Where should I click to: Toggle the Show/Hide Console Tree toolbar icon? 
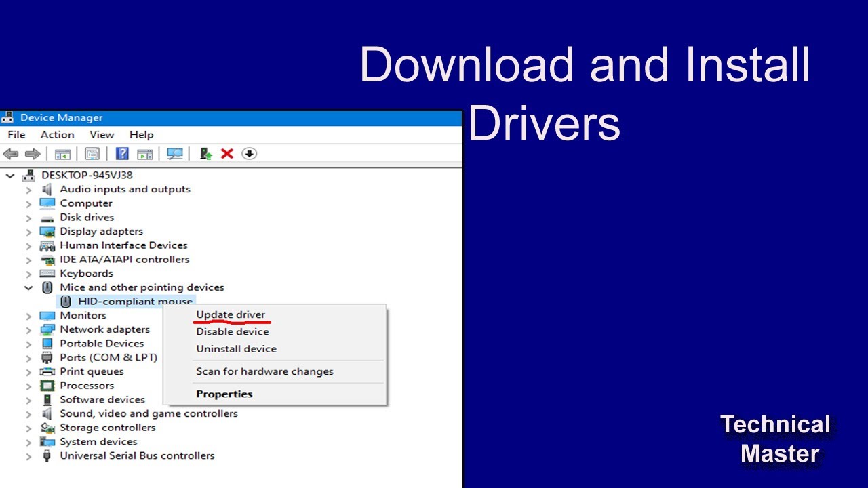coord(62,154)
